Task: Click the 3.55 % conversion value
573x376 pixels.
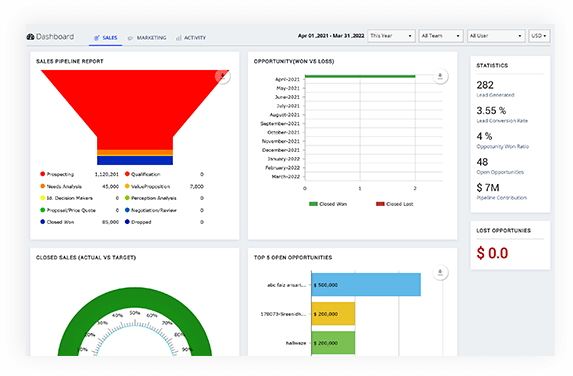Action: [491, 111]
